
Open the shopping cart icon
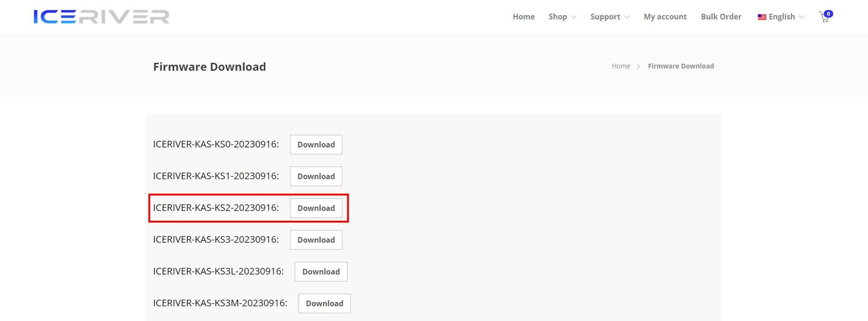pyautogui.click(x=824, y=18)
